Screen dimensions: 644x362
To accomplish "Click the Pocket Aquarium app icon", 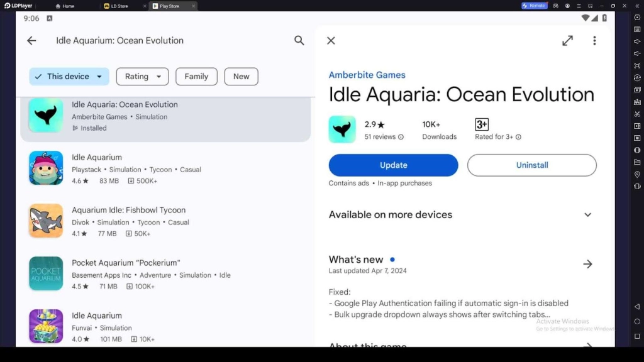I will (46, 273).
